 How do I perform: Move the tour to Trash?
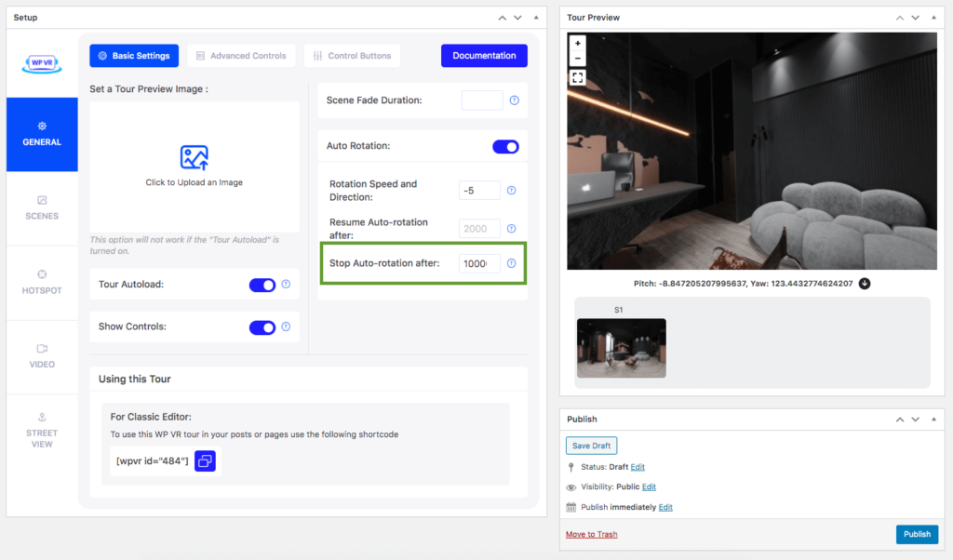593,534
